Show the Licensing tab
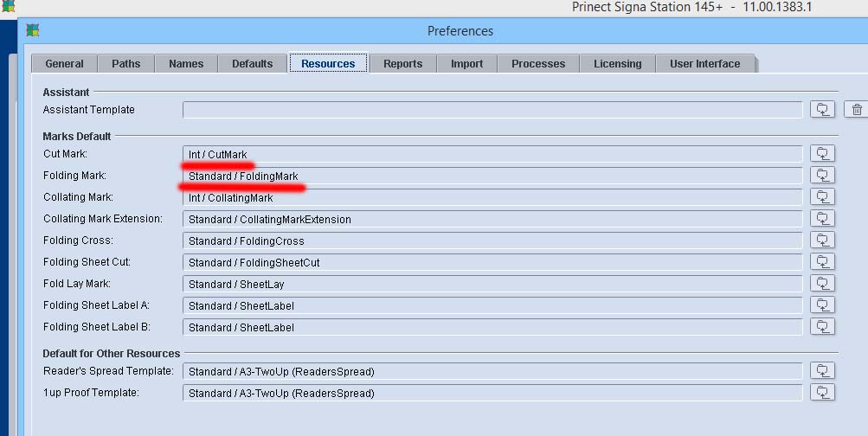The height and width of the screenshot is (436, 868). (x=617, y=64)
